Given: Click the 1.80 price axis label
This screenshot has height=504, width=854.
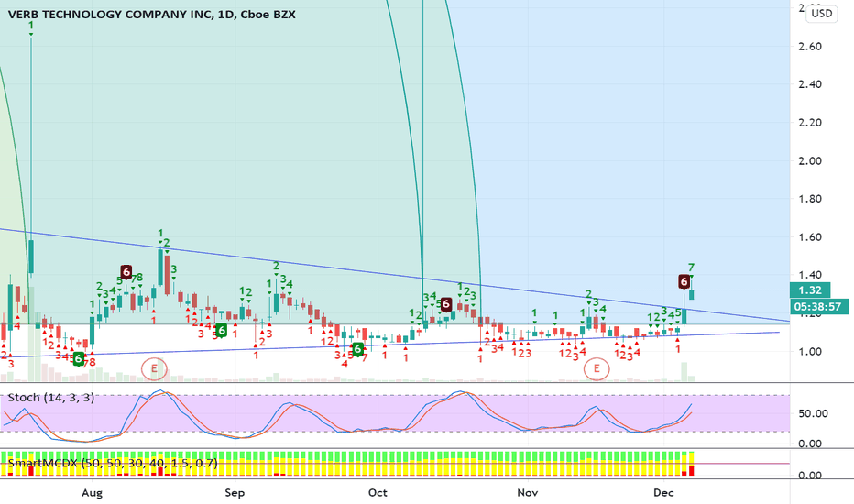Looking at the screenshot, I should click(x=810, y=199).
